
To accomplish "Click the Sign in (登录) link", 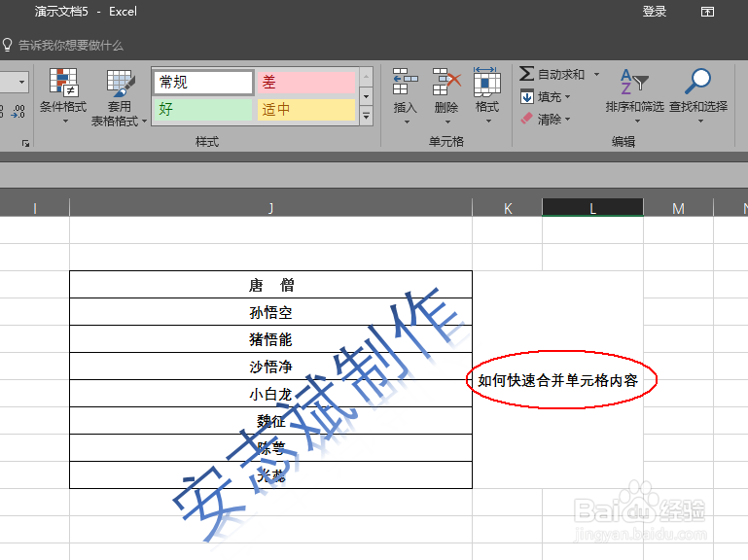I will coord(655,12).
